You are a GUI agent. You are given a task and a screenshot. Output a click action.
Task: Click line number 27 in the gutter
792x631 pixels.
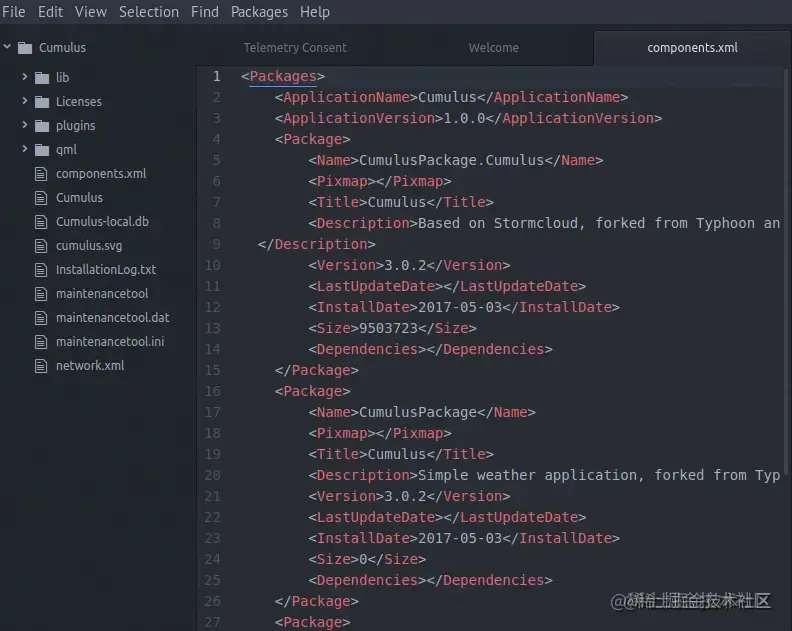click(213, 622)
